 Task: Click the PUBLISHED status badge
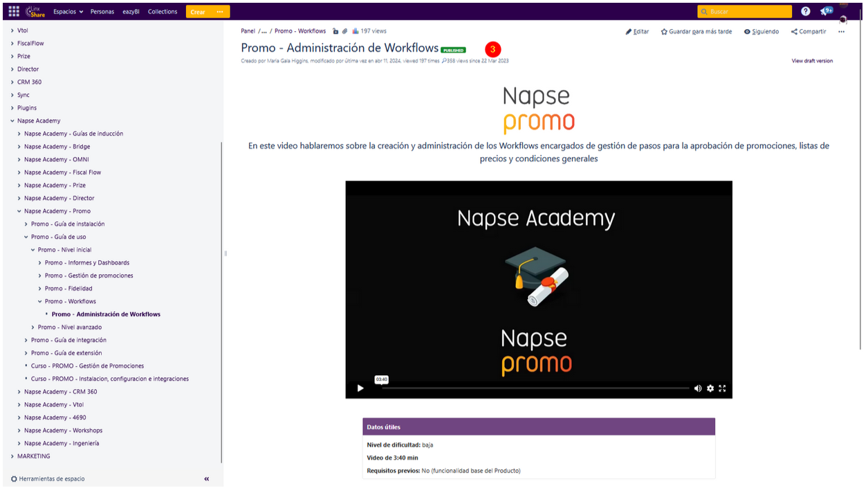click(x=454, y=50)
